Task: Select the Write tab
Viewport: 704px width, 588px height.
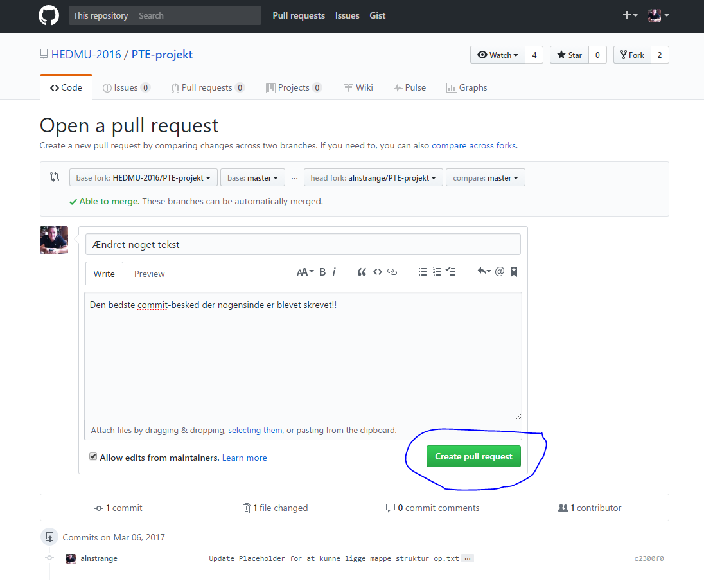Action: click(x=104, y=274)
